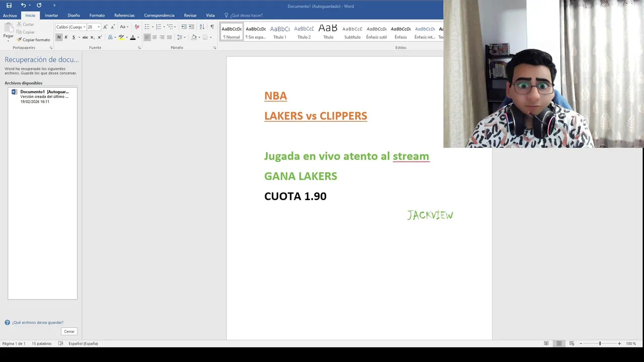This screenshot has width=644, height=362.
Task: Switch to the Revisar tab
Action: (x=190, y=16)
